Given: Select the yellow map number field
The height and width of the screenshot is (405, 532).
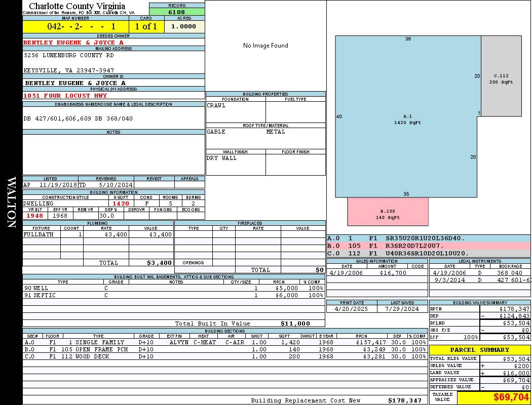Looking at the screenshot, I should (x=75, y=26).
